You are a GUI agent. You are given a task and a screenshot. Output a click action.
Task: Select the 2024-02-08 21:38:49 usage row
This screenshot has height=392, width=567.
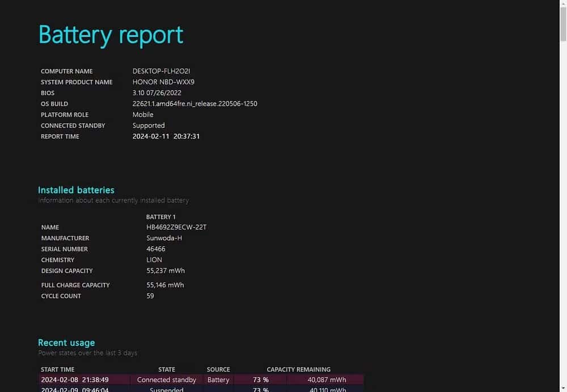pos(201,380)
